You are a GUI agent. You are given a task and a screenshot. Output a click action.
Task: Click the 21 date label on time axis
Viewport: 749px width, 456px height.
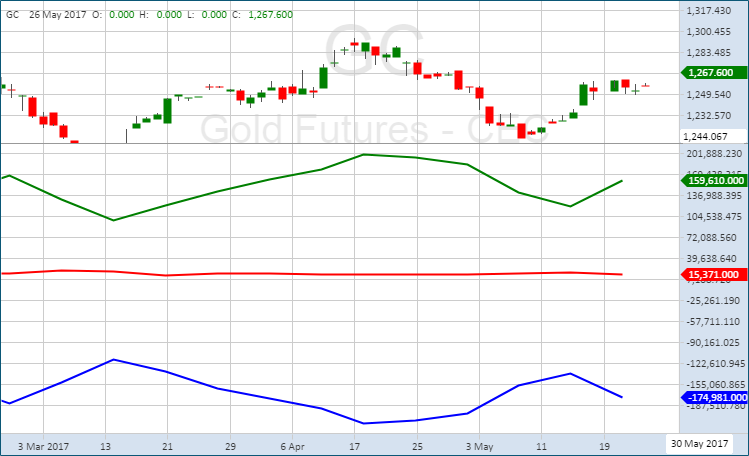[x=167, y=446]
